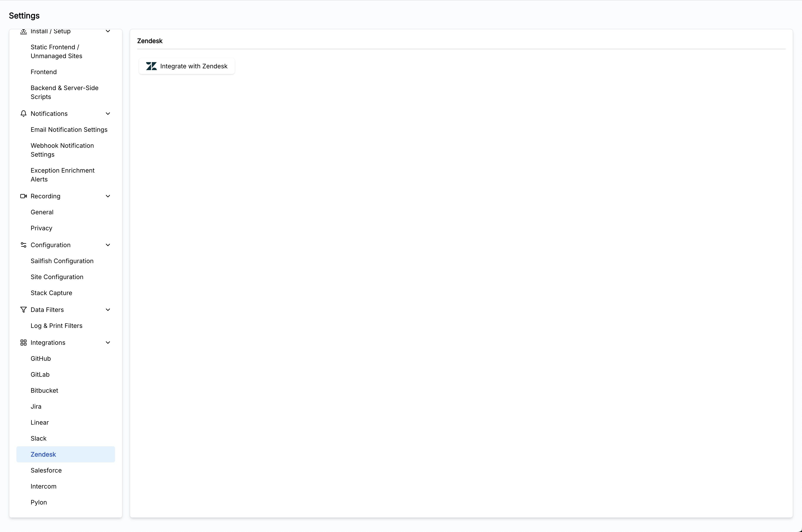The width and height of the screenshot is (802, 532).
Task: Click the Integrations section label
Action: [x=48, y=343]
